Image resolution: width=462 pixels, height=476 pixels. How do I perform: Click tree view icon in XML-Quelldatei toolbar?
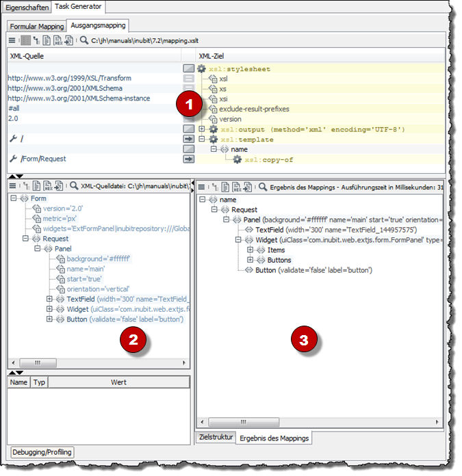(27, 185)
